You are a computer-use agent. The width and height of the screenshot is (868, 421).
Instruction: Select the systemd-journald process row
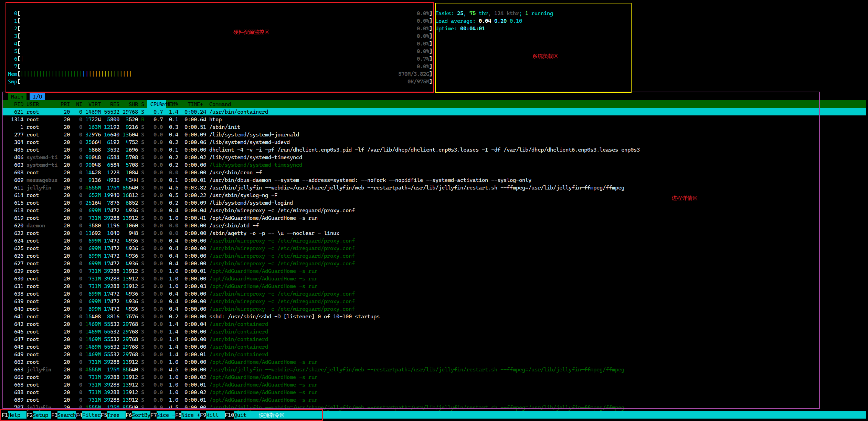[434, 135]
